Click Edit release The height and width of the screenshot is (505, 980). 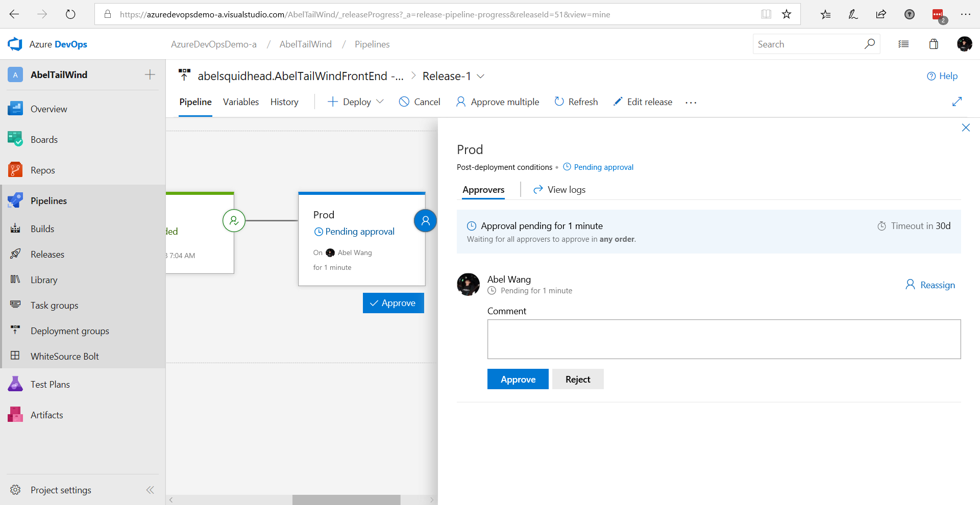[643, 102]
